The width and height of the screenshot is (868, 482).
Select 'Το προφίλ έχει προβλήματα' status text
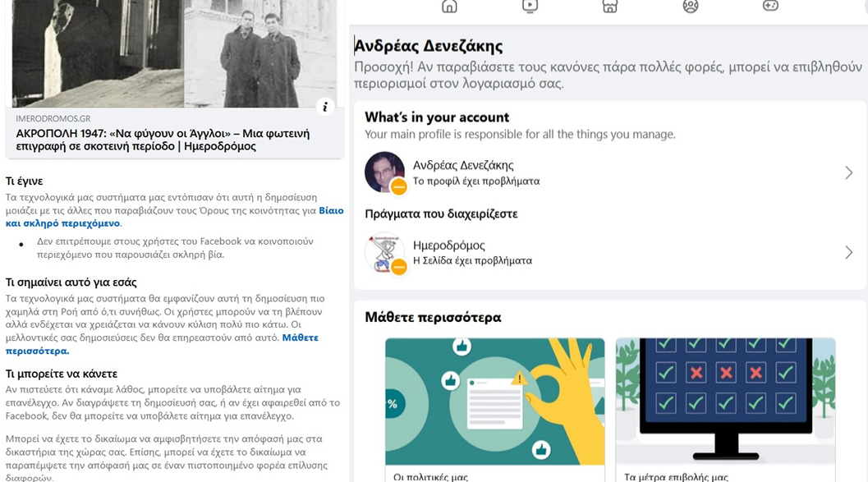[476, 181]
